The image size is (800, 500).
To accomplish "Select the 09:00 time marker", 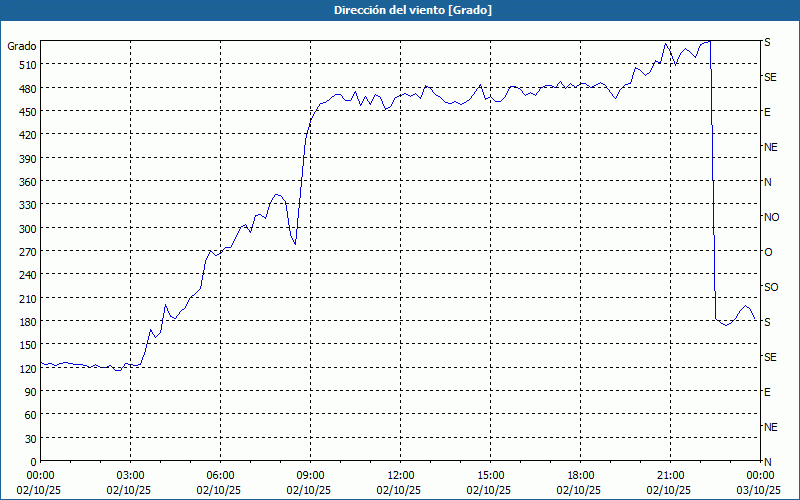I will point(310,475).
